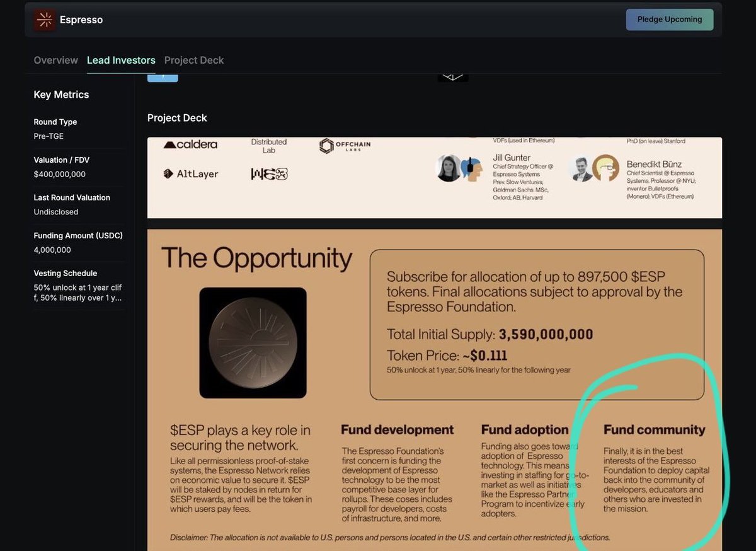This screenshot has width=756, height=551.
Task: Click Total Initial Supply 3,590,000,000 line
Action: [490, 334]
